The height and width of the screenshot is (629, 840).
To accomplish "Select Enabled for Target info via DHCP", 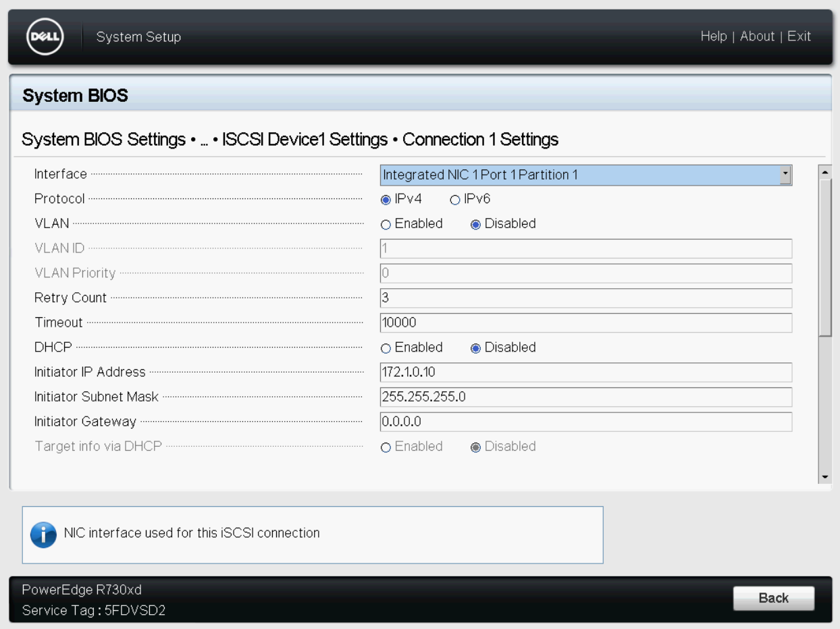I will click(x=386, y=447).
